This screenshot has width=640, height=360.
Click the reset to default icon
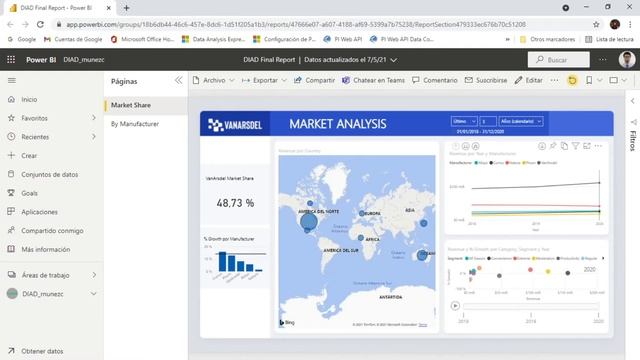(x=572, y=80)
